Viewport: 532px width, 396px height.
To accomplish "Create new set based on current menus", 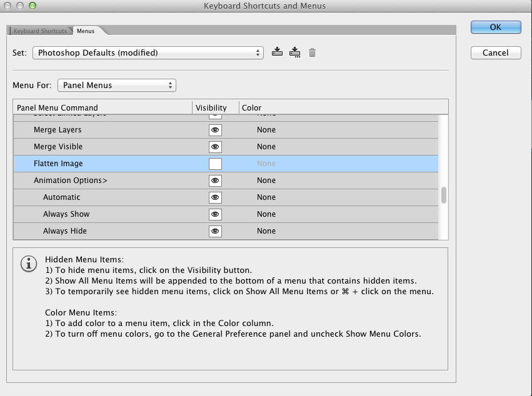I will [294, 52].
